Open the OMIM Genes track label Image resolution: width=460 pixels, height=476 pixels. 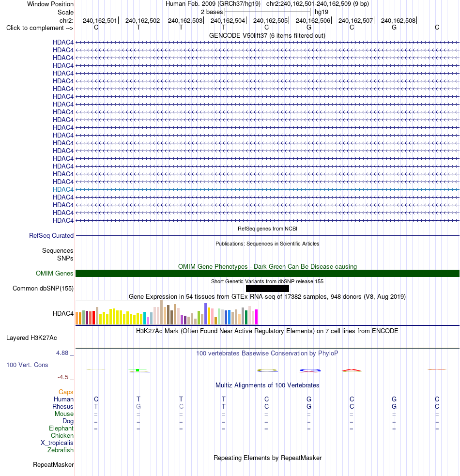[x=55, y=273]
